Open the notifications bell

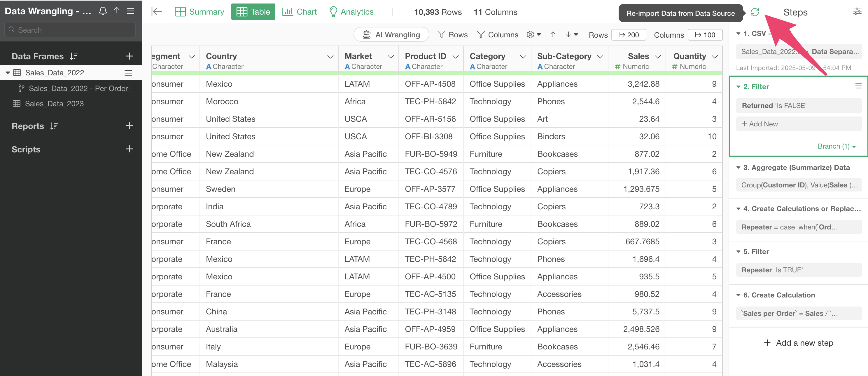coord(103,11)
